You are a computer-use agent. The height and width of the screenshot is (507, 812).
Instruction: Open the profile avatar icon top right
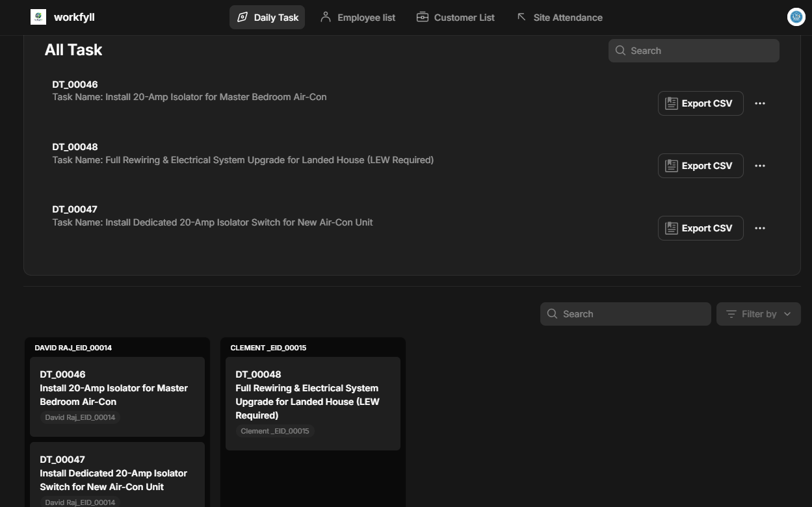coord(796,17)
